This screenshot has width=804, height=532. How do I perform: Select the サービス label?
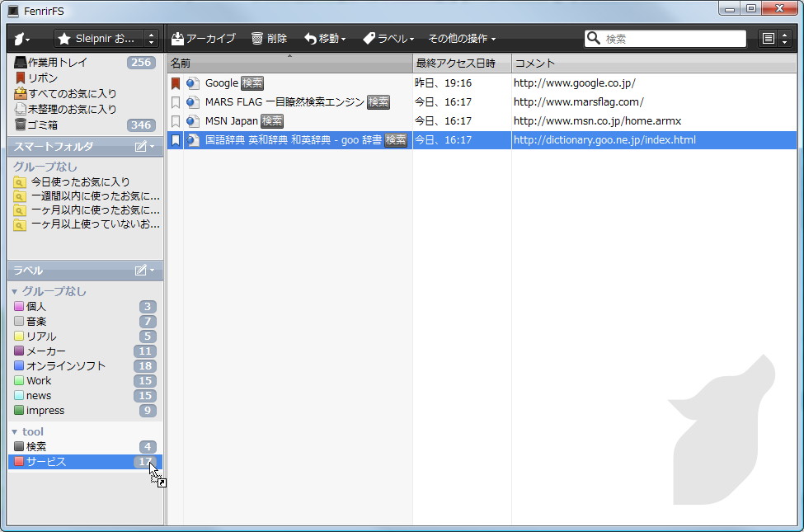(85, 462)
